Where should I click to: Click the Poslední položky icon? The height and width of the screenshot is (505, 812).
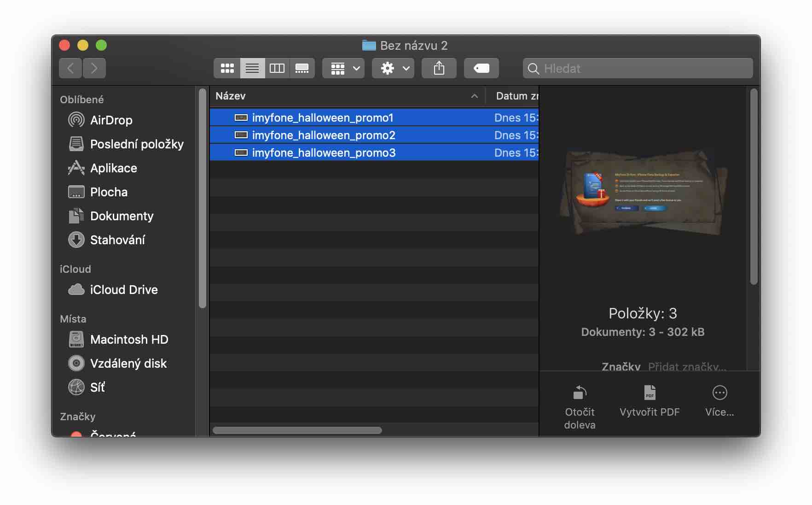[x=76, y=144]
